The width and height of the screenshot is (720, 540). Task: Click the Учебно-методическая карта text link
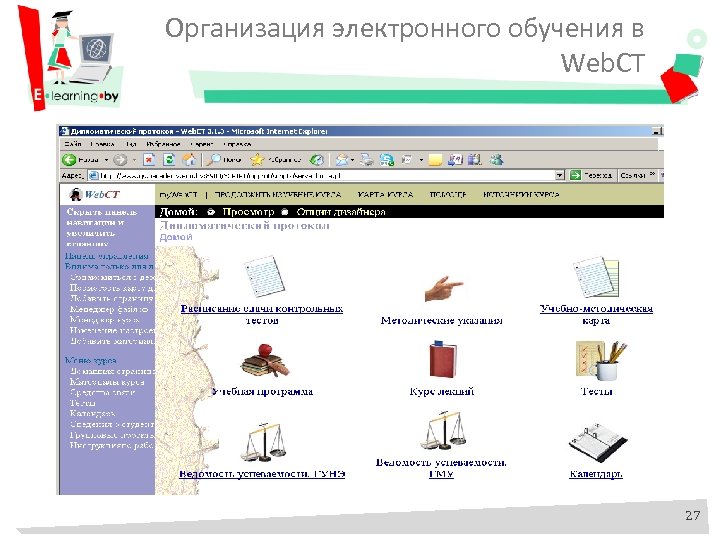click(596, 315)
